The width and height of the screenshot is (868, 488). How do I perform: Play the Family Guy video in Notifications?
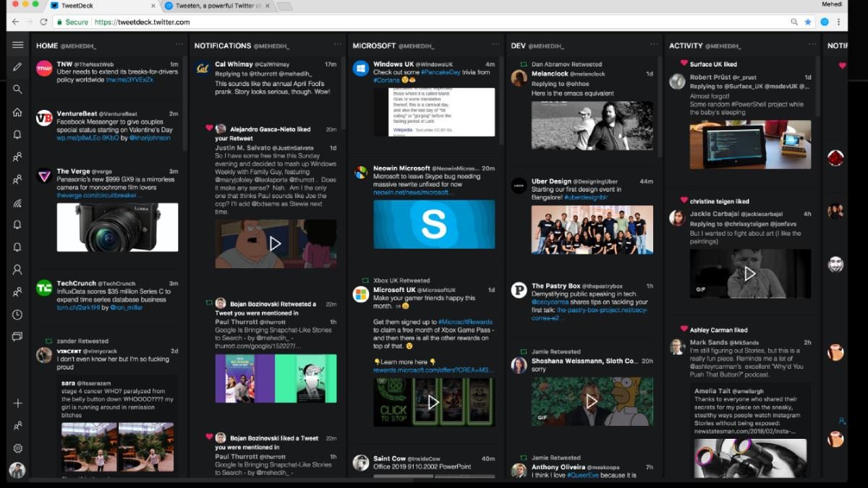[276, 244]
